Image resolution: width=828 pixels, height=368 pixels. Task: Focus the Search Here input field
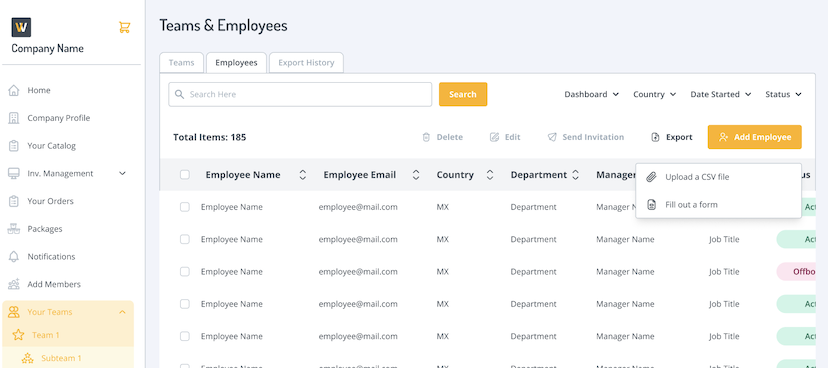(300, 95)
